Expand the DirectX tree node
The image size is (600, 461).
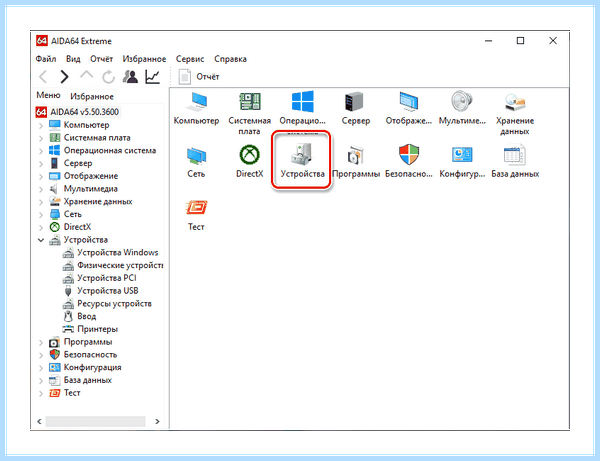point(41,227)
